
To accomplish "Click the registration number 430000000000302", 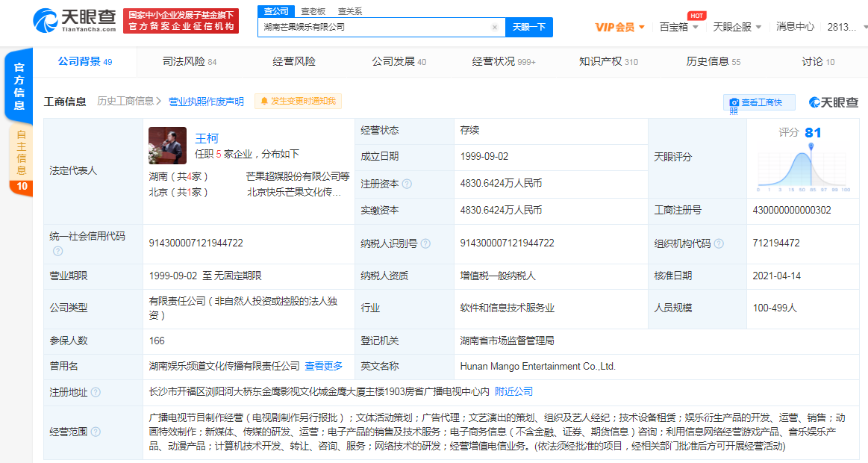I will coord(792,211).
